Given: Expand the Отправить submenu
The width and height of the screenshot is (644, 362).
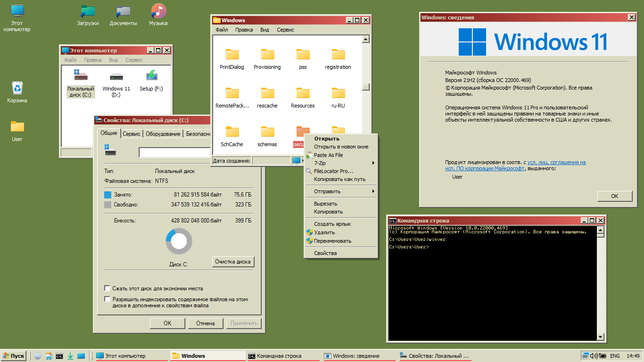Looking at the screenshot, I should pyautogui.click(x=341, y=191).
